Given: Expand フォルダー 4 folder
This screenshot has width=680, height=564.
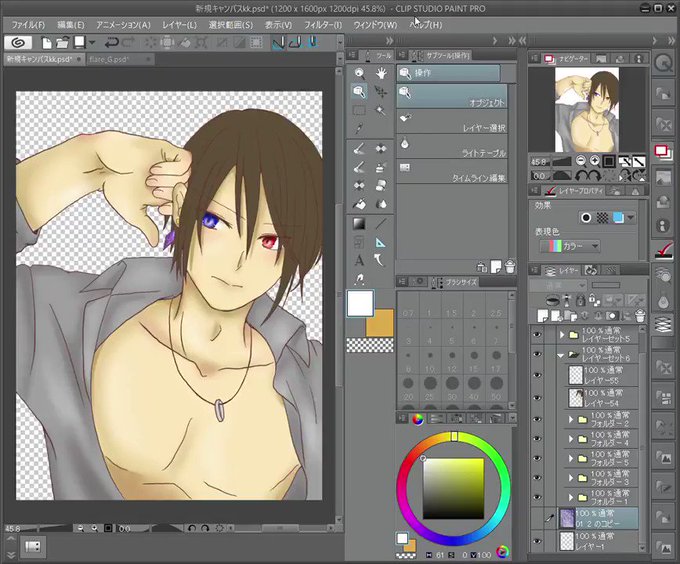Looking at the screenshot, I should [571, 439].
